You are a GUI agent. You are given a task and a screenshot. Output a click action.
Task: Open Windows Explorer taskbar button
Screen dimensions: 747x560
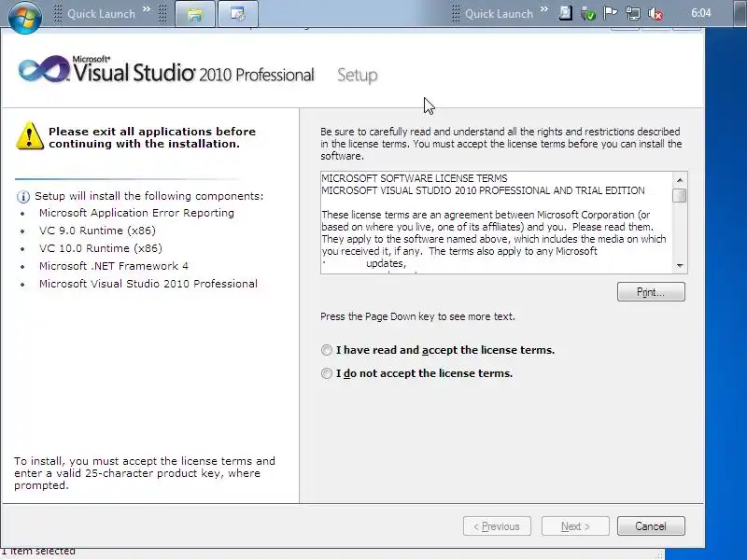195,14
